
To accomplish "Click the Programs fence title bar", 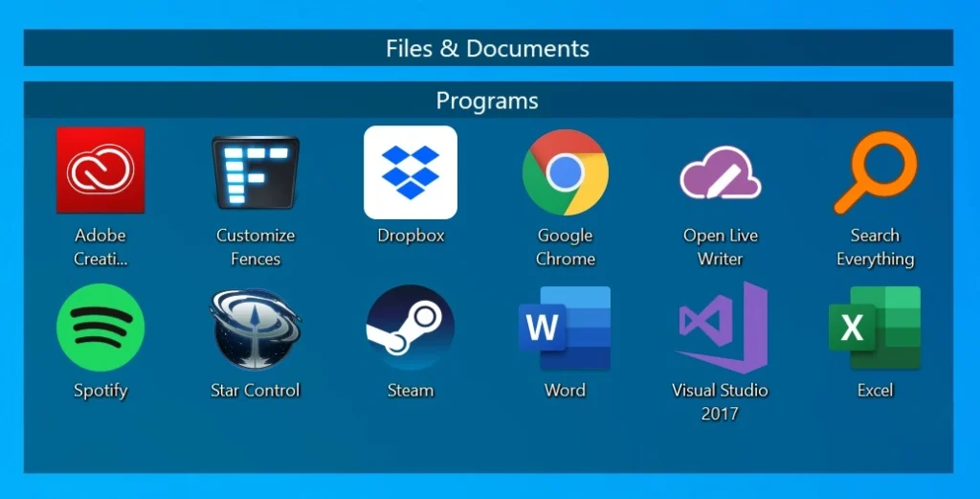I will [x=488, y=101].
